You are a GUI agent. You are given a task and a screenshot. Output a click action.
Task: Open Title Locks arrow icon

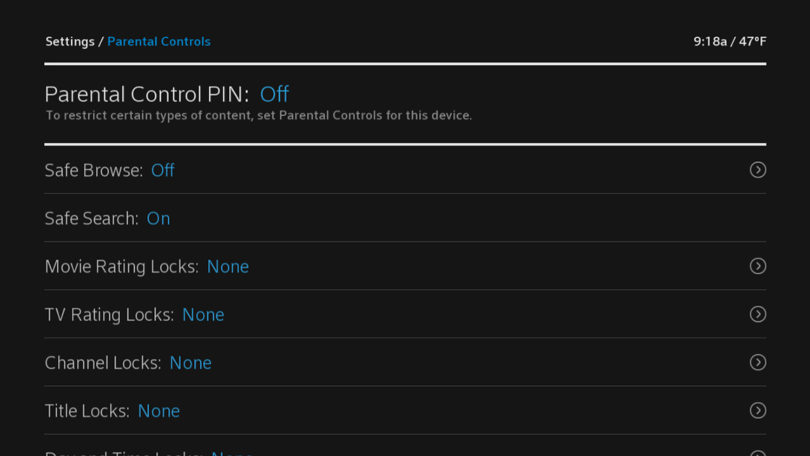[x=757, y=411]
